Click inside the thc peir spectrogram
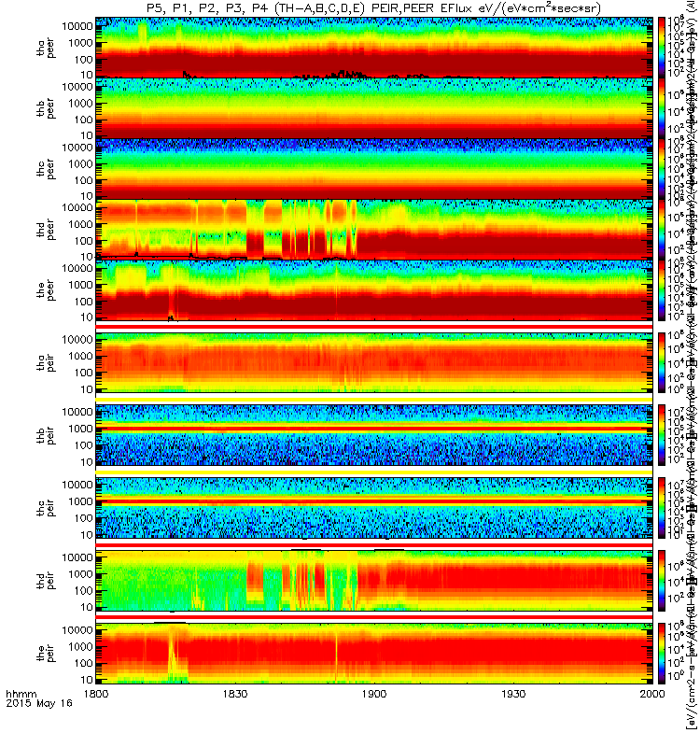 (x=374, y=508)
